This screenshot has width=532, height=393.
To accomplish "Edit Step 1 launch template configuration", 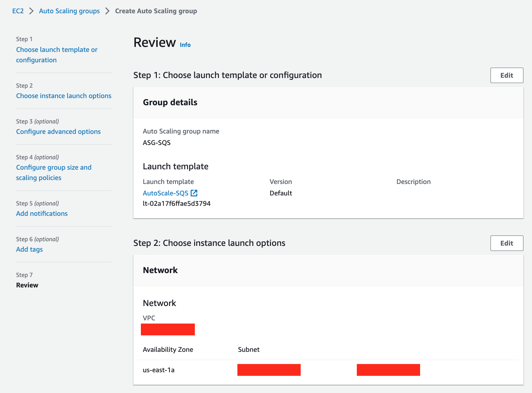I will (507, 75).
